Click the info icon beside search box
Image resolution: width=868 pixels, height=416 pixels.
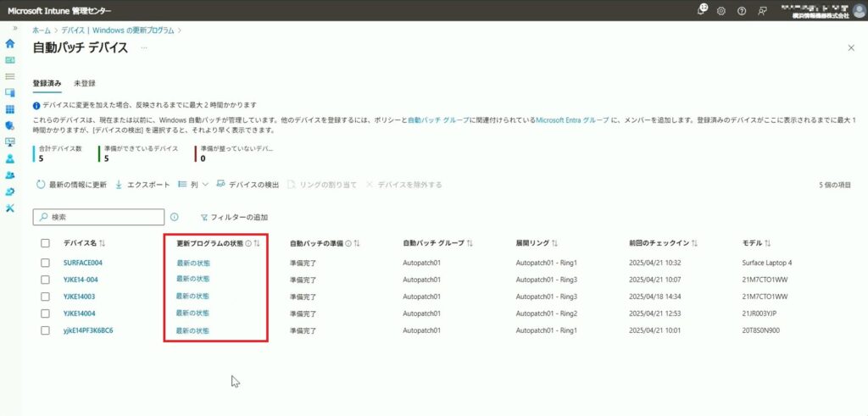(x=174, y=217)
